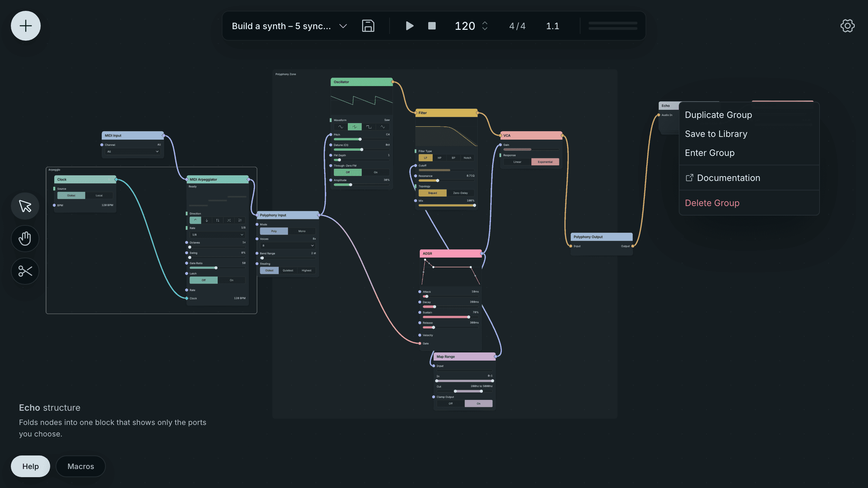
Task: Set arpeggiator direction to up arrow
Action: (x=195, y=220)
